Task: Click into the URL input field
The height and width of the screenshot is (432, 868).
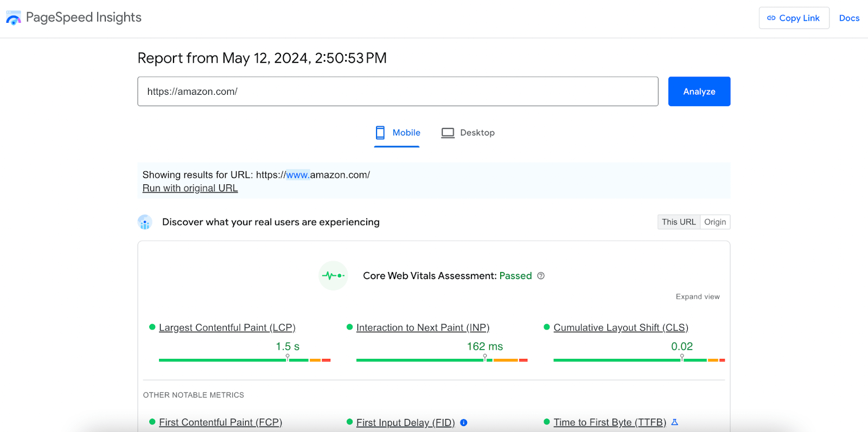Action: (397, 92)
